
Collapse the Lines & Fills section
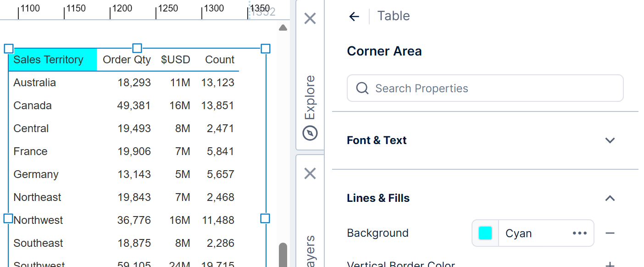[x=610, y=198]
